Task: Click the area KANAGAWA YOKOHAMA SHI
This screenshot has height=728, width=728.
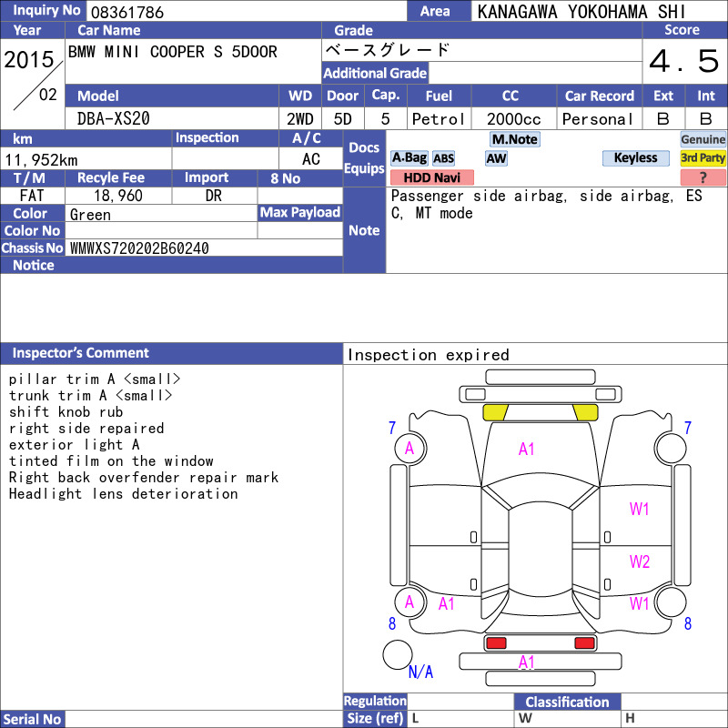Action: pos(581,12)
